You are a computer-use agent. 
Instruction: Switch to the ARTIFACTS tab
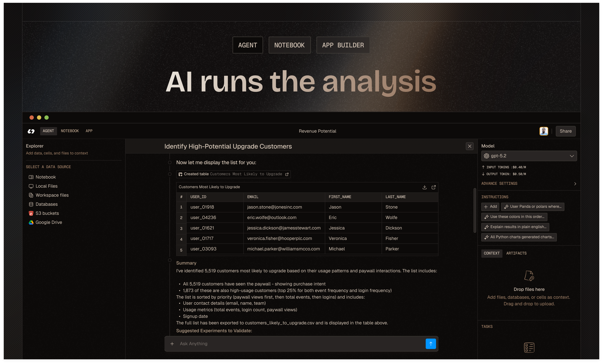(x=516, y=253)
